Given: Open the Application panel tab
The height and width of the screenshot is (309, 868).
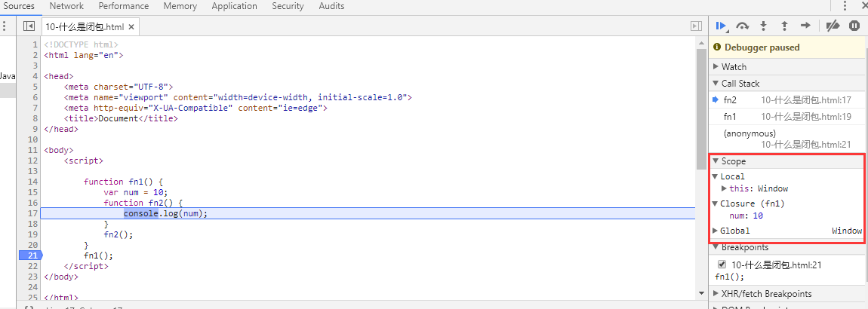Looking at the screenshot, I should (x=234, y=6).
